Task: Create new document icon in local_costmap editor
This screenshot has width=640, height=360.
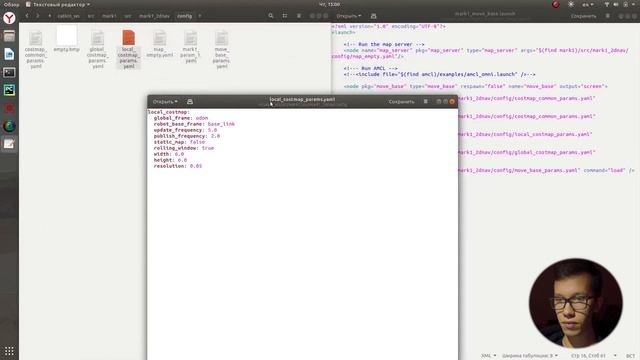Action: pyautogui.click(x=190, y=102)
